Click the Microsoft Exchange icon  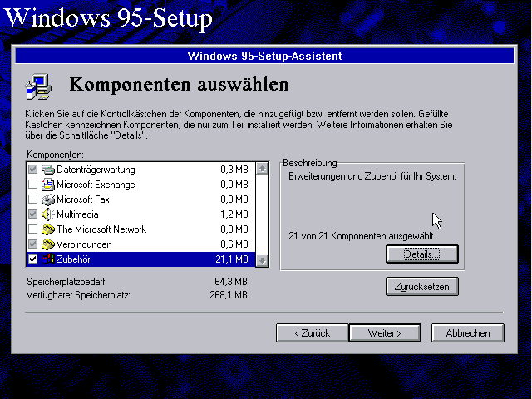48,185
